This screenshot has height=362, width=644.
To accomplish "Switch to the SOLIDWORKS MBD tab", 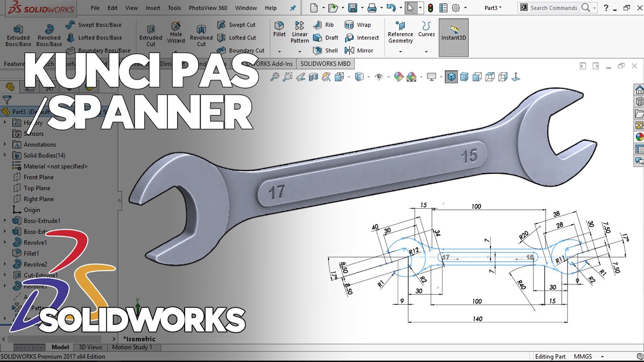I will [326, 64].
